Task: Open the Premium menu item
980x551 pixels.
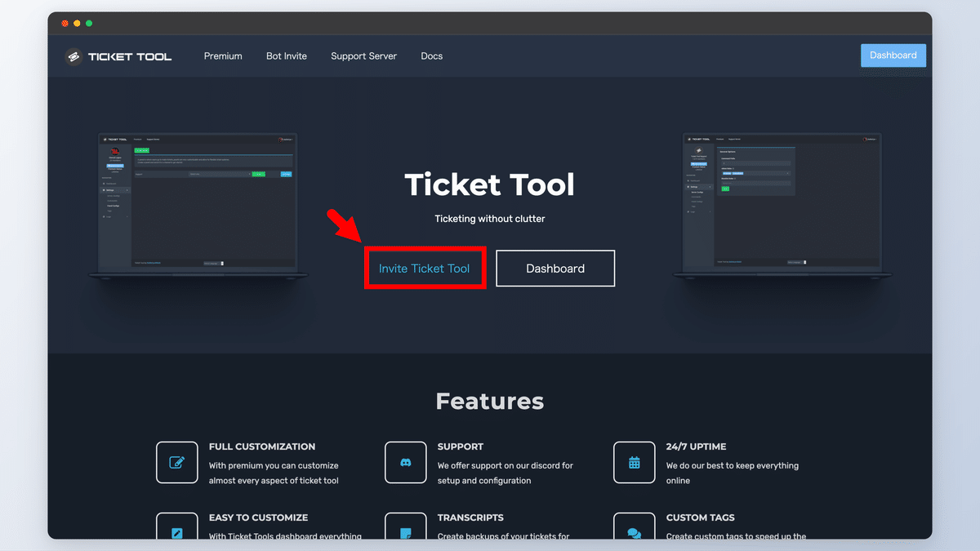Action: 223,56
